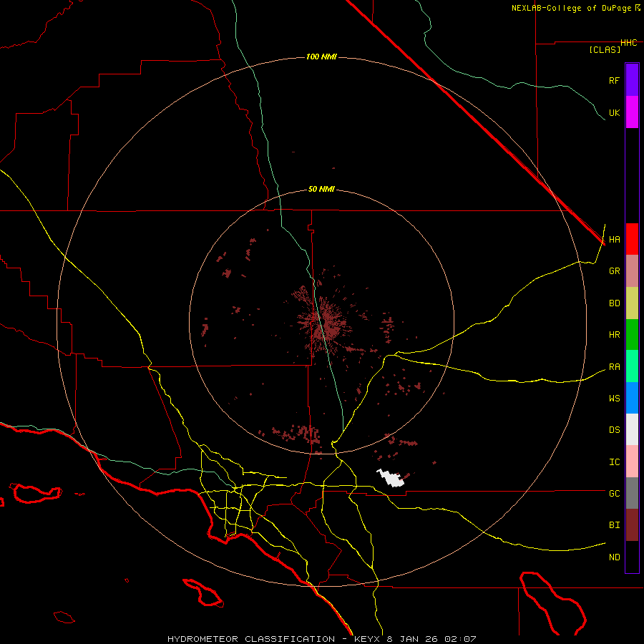Click the magenta UK legend color swatch
644x644 pixels.
click(632, 112)
